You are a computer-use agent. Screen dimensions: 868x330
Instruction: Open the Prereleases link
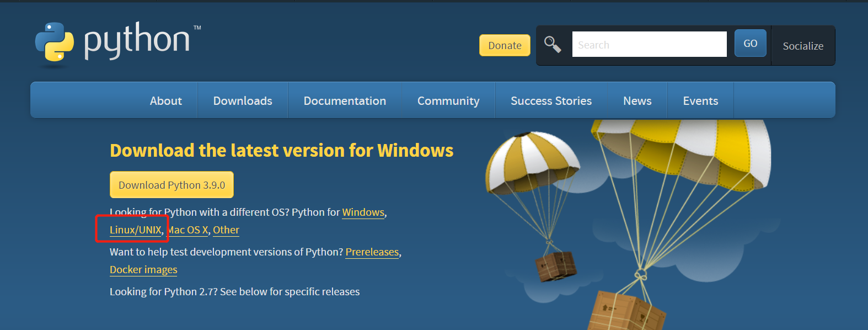[372, 252]
